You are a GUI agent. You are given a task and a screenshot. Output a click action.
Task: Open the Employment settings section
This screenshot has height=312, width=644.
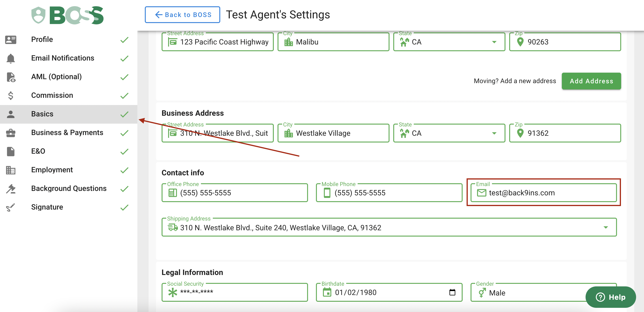point(52,170)
